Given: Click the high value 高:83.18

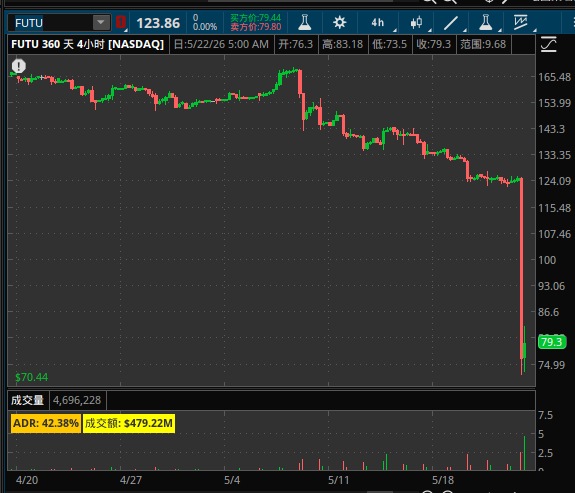Looking at the screenshot, I should [x=343, y=44].
